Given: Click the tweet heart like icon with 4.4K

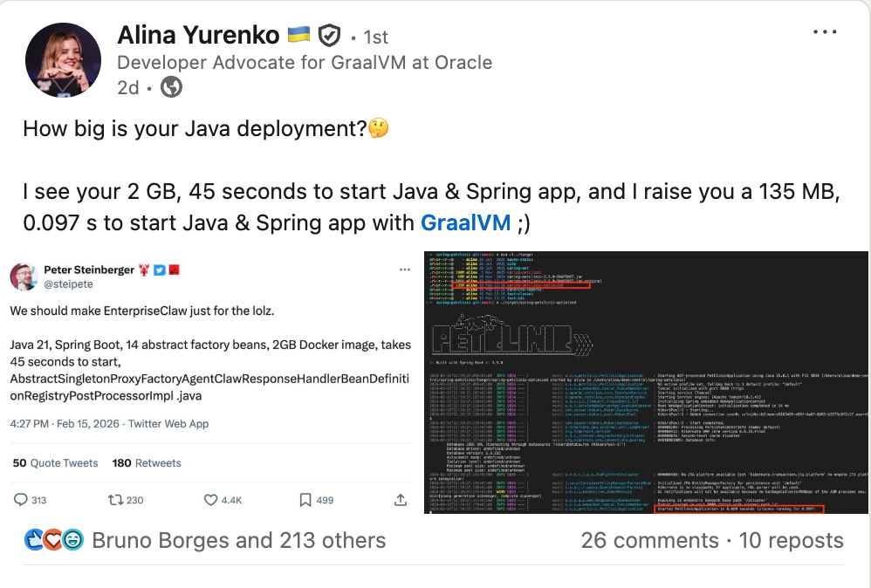Looking at the screenshot, I should (210, 500).
